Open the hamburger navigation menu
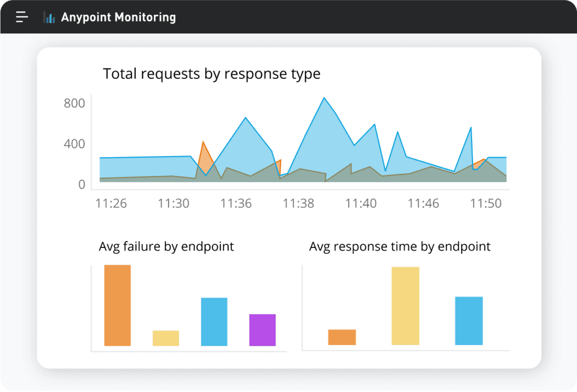This screenshot has height=392, width=577. (22, 17)
